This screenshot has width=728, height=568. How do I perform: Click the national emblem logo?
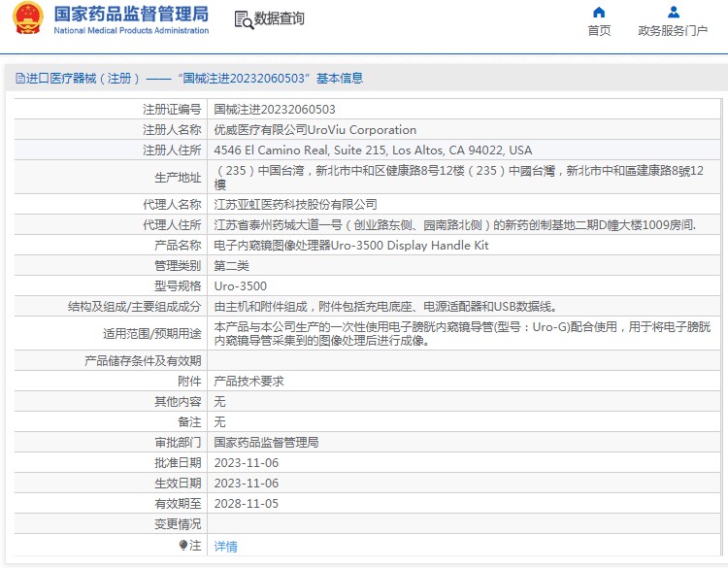[x=28, y=18]
